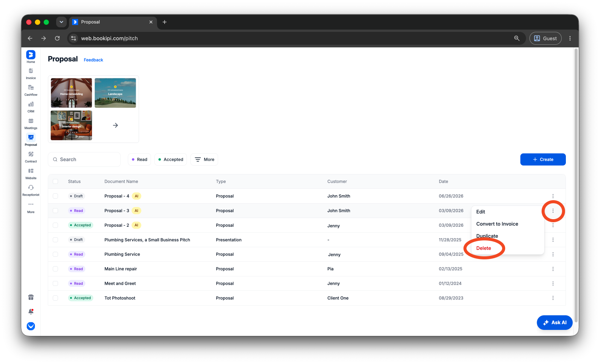This screenshot has width=600, height=364.
Task: Click the Create button
Action: 543,160
